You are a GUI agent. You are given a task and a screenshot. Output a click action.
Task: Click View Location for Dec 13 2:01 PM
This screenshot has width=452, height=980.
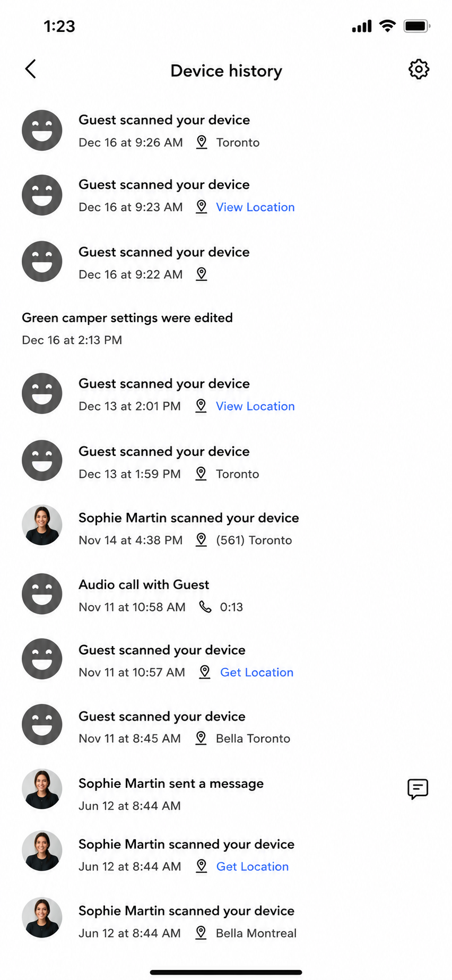[x=255, y=406]
